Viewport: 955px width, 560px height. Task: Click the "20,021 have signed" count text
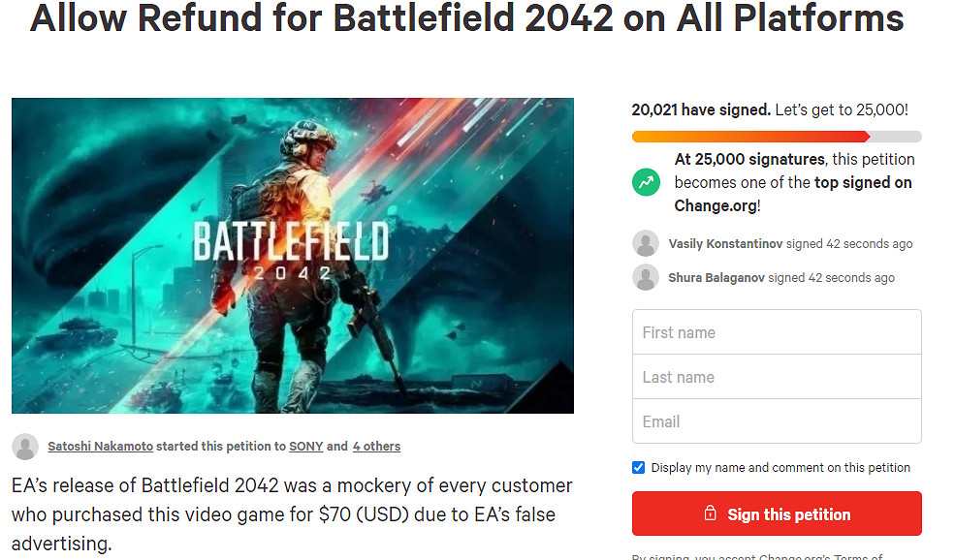pyautogui.click(x=701, y=110)
